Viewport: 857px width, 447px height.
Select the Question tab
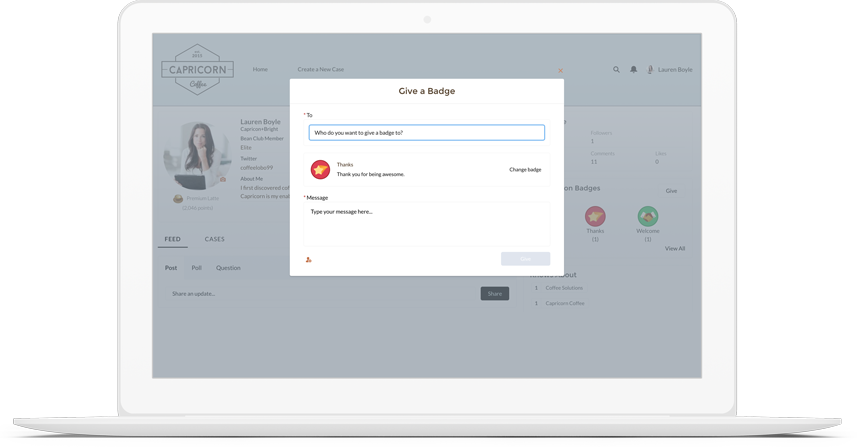228,268
